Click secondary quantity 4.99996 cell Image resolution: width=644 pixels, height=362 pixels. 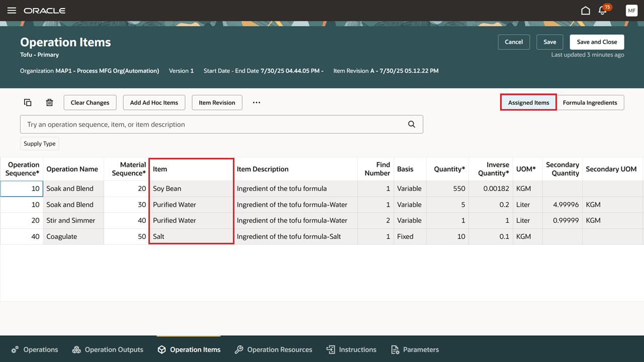pyautogui.click(x=562, y=205)
